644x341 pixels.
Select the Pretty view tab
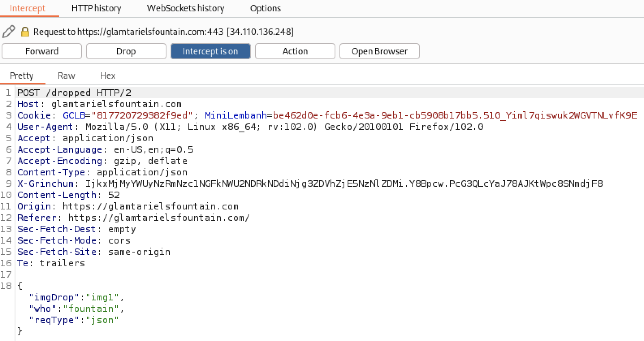22,76
